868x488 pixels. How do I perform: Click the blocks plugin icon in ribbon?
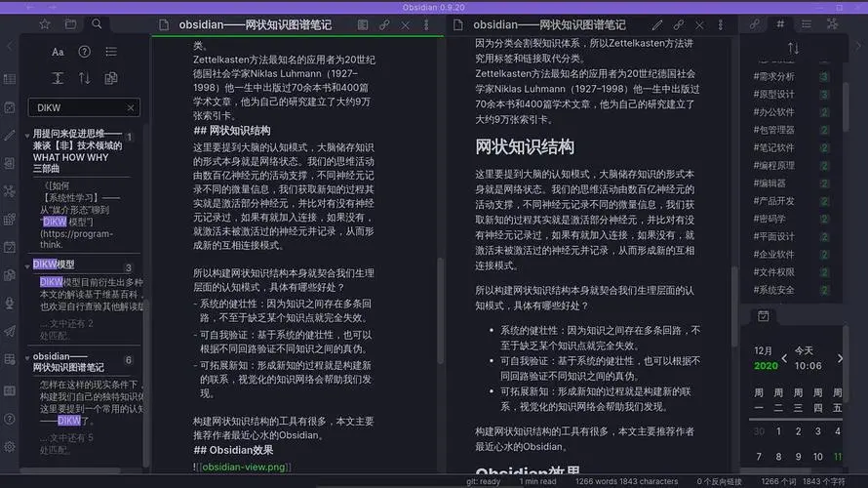(10, 220)
